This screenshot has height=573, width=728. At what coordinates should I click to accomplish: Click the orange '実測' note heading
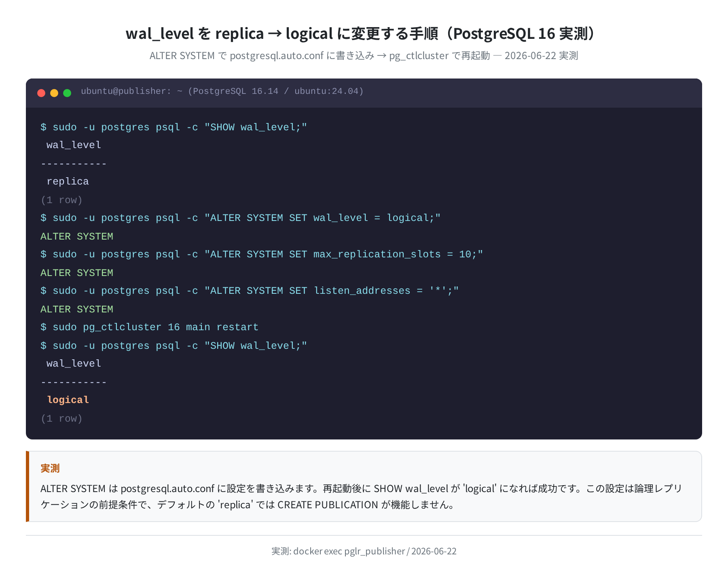click(50, 468)
